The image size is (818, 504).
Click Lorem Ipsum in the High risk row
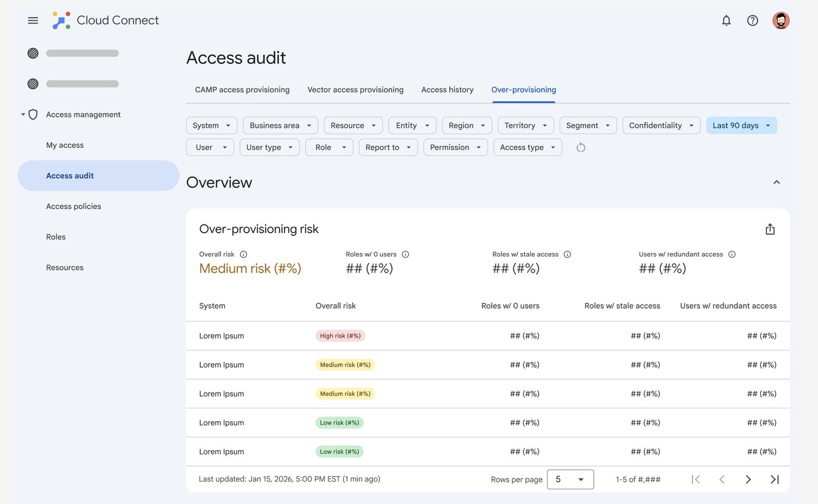pyautogui.click(x=221, y=336)
